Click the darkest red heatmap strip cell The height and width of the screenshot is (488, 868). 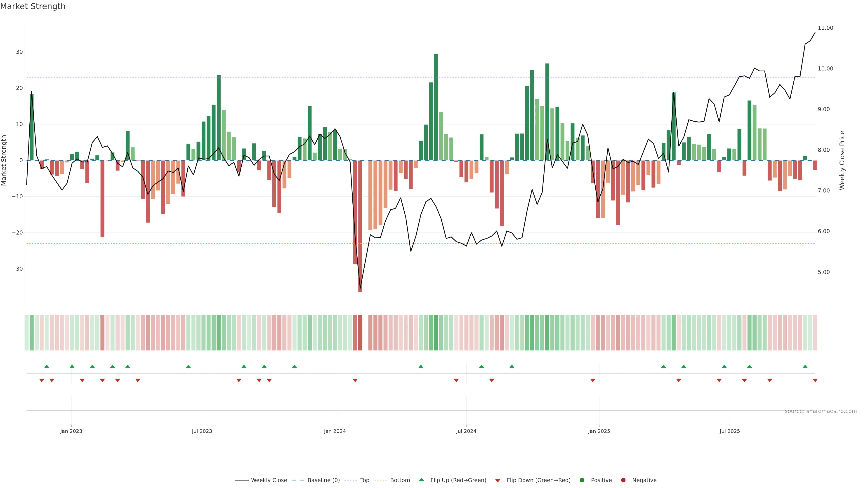pos(360,333)
